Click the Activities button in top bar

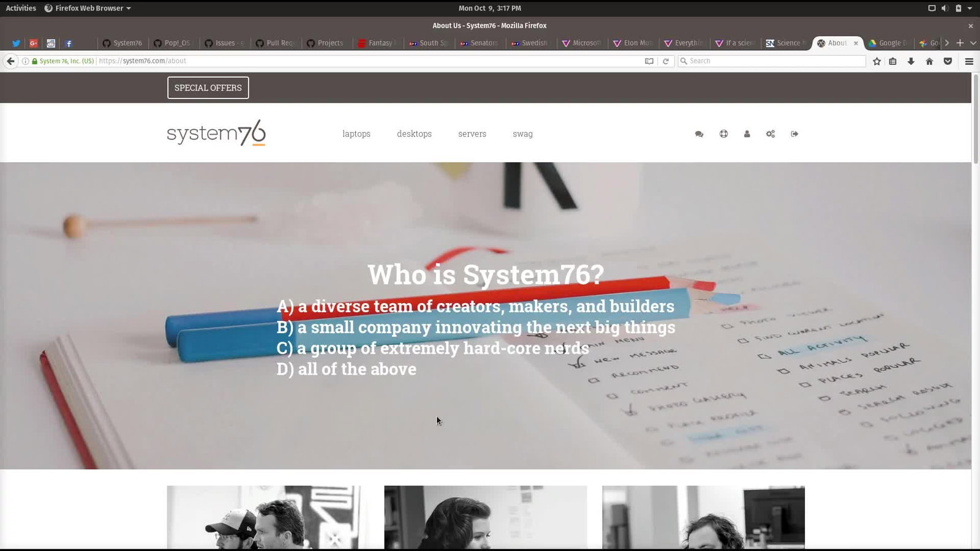(21, 8)
